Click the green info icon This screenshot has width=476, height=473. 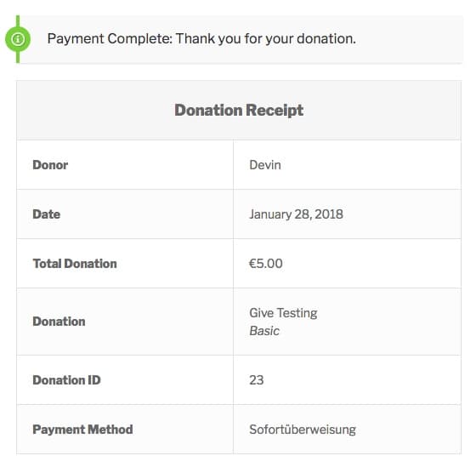18,39
